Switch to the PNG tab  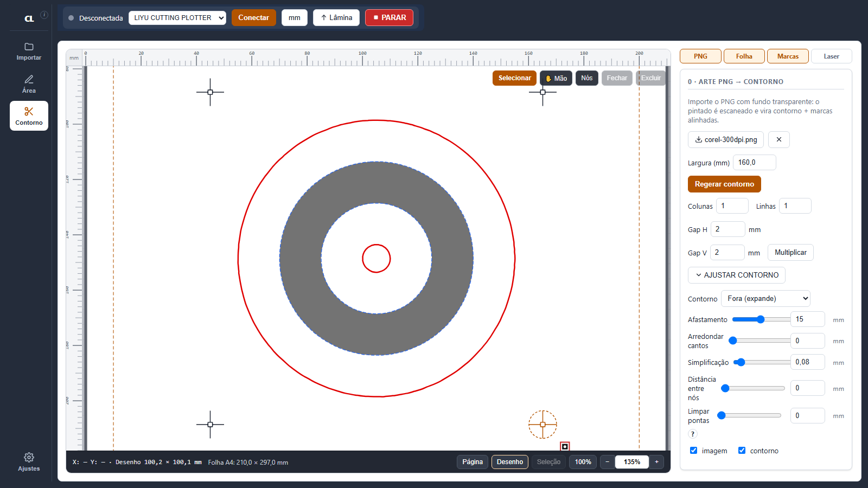click(700, 56)
